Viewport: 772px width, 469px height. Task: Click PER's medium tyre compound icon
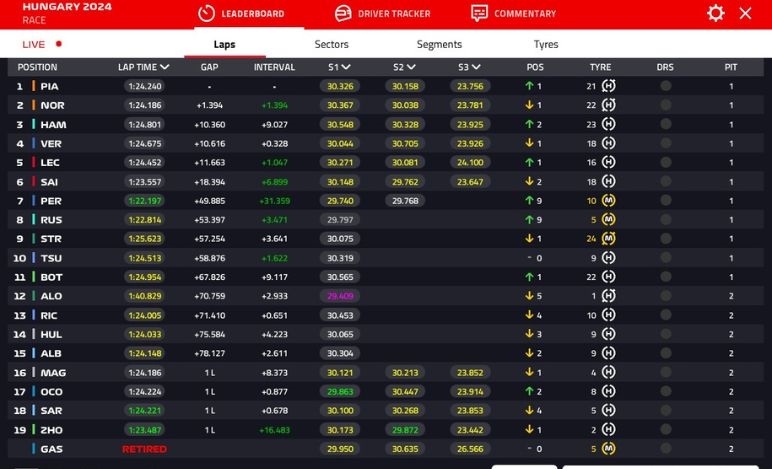point(608,201)
